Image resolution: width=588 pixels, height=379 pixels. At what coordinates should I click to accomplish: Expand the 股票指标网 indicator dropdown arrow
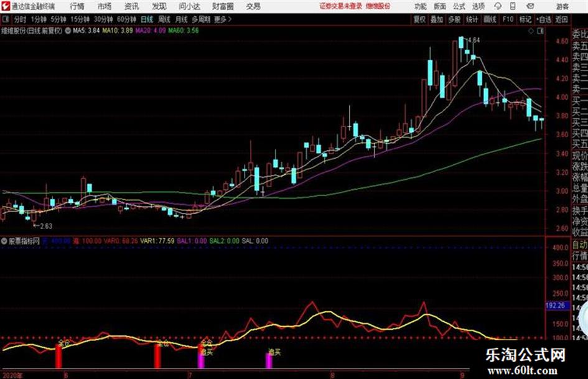(x=4, y=241)
